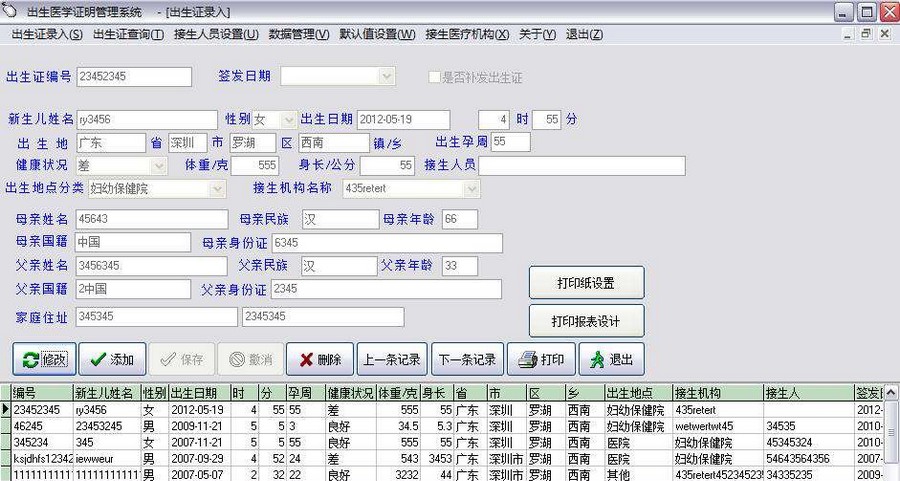This screenshot has height=481, width=900.
Task: Open 接生人员设置(U) menu
Action: (216, 34)
